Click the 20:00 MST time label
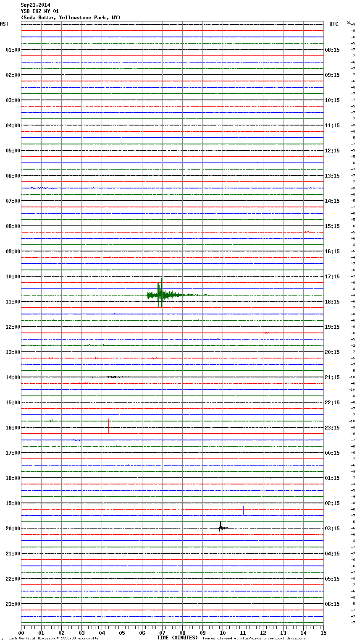This screenshot has height=644, width=357. 13,529
